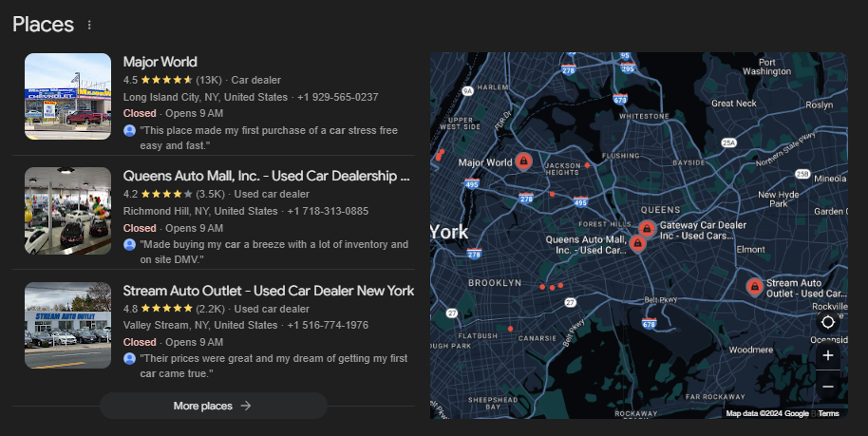Viewport: 868px width, 436px height.
Task: Open the Major World listing title
Action: click(159, 62)
